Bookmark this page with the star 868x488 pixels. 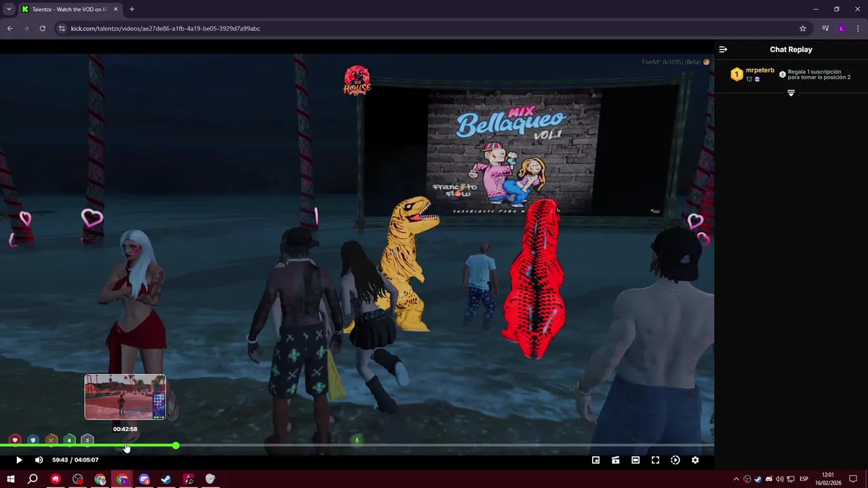point(803,28)
